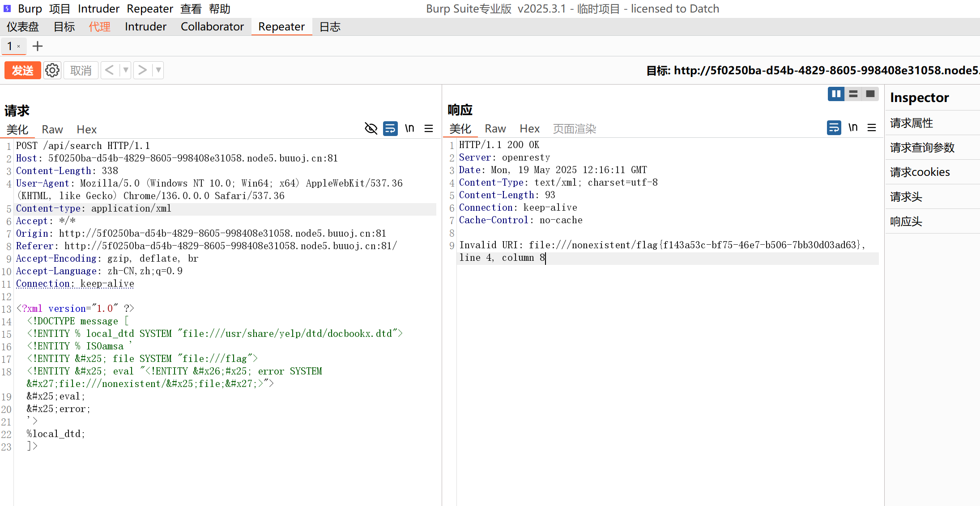Image resolution: width=980 pixels, height=506 pixels.
Task: Click the orange 发送 send button
Action: pos(22,70)
